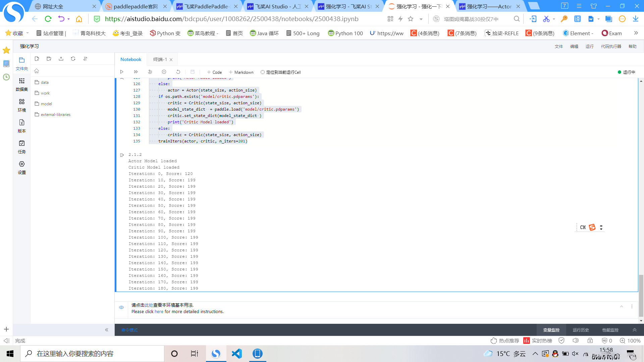The width and height of the screenshot is (644, 362).
Task: Collapse the instructions markdown cell
Action: click(x=622, y=306)
